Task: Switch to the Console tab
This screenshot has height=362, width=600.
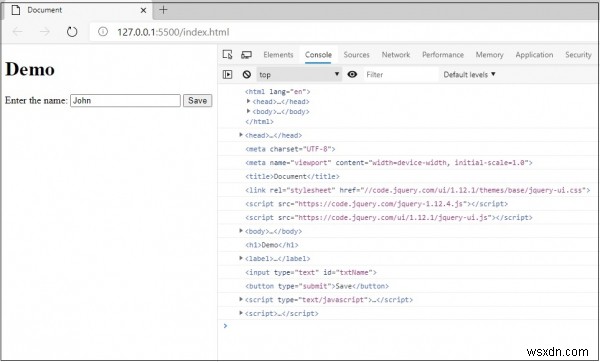Action: click(318, 55)
